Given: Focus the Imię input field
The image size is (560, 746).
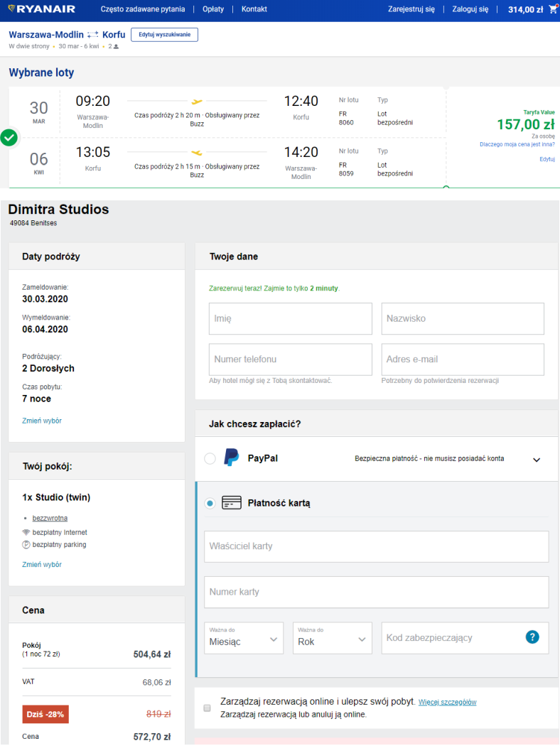Looking at the screenshot, I should pos(290,318).
